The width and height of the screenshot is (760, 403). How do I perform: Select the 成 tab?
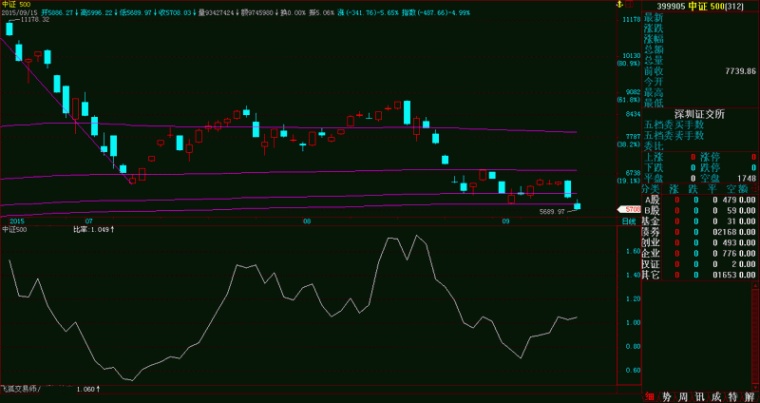715,396
